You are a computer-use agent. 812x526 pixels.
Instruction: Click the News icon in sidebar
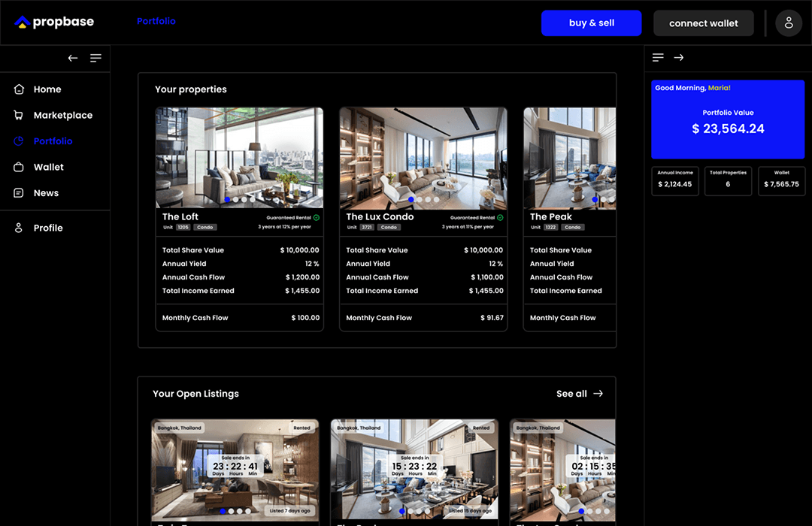pos(19,193)
